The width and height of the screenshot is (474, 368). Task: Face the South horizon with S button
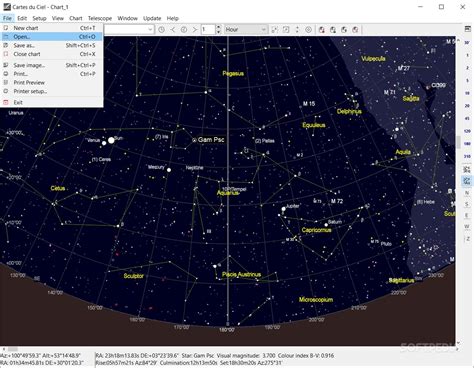(467, 204)
